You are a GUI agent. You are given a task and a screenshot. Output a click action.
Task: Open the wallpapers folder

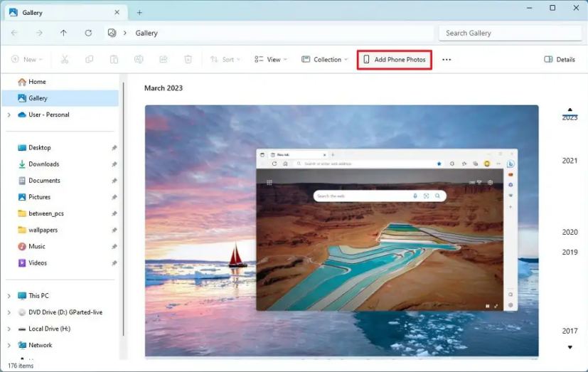pyautogui.click(x=43, y=230)
